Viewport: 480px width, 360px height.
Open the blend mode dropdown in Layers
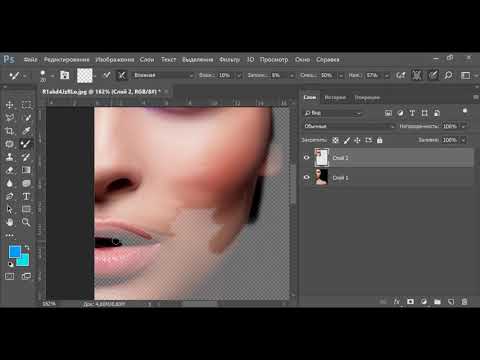349,126
